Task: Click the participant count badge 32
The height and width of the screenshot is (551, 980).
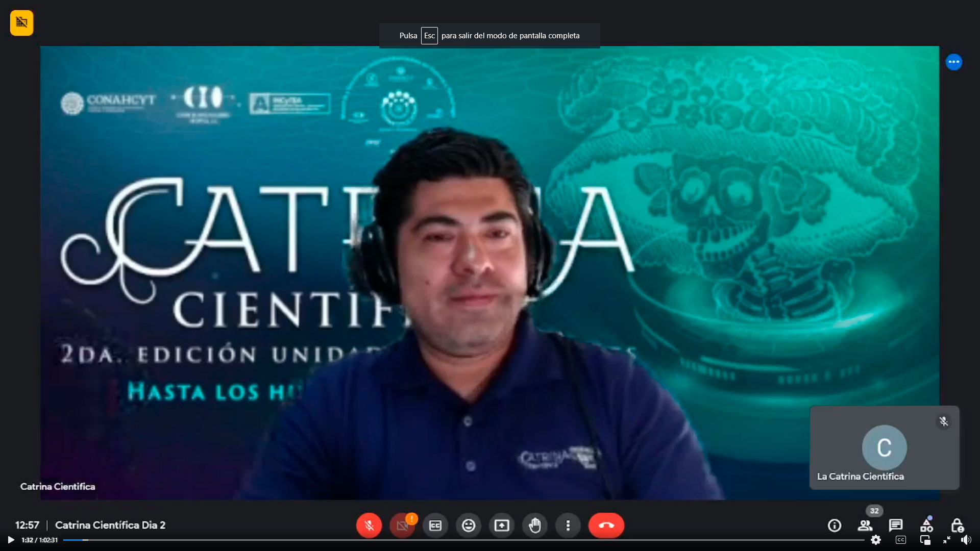Action: click(874, 511)
